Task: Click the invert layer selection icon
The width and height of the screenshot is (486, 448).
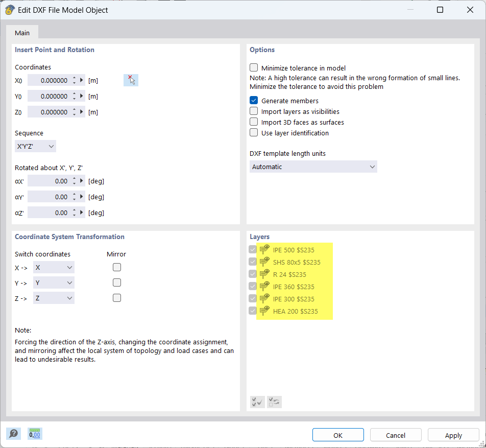Action: click(x=274, y=402)
